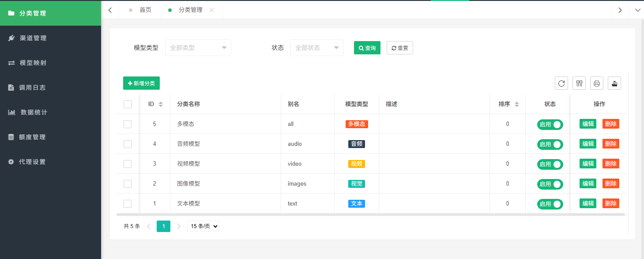Open the 15 条/页 page size selector
This screenshot has width=644, height=259.
pyautogui.click(x=203, y=226)
